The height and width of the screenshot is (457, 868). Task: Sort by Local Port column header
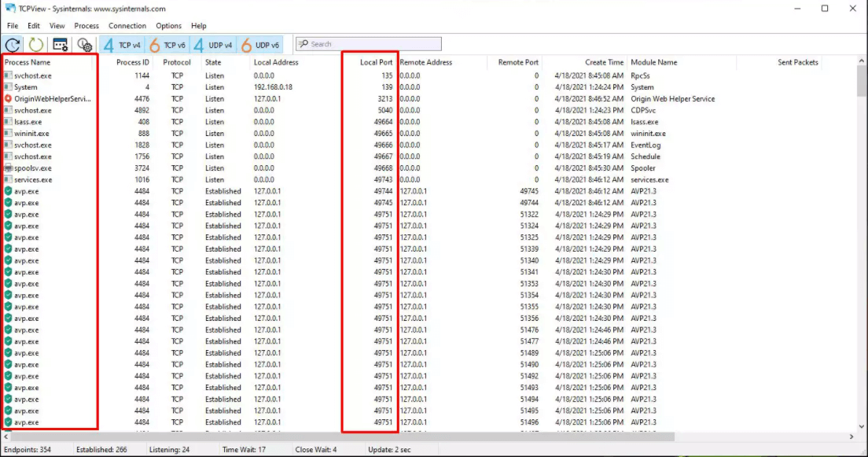click(x=376, y=63)
